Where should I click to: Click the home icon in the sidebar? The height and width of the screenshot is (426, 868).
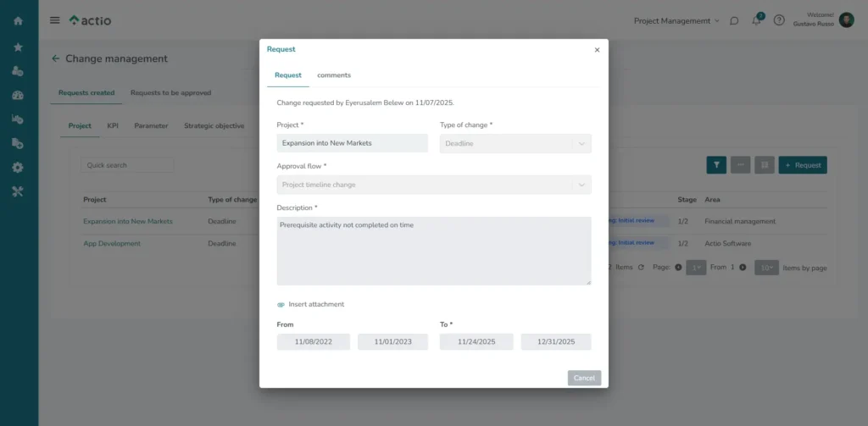point(18,20)
